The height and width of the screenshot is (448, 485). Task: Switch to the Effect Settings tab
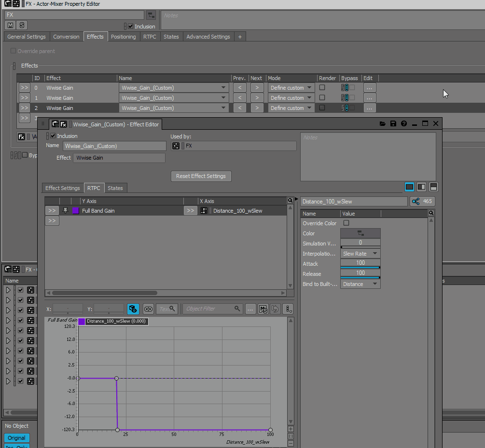click(x=62, y=188)
